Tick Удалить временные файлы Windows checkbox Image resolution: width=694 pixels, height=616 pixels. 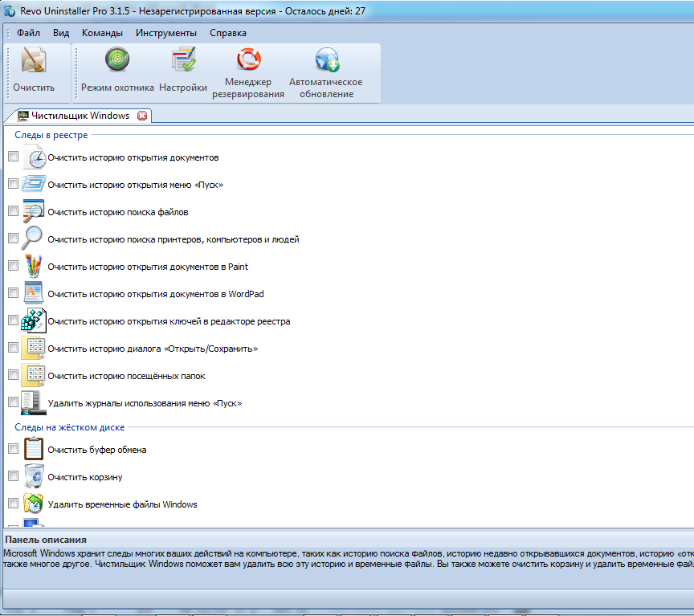point(14,503)
